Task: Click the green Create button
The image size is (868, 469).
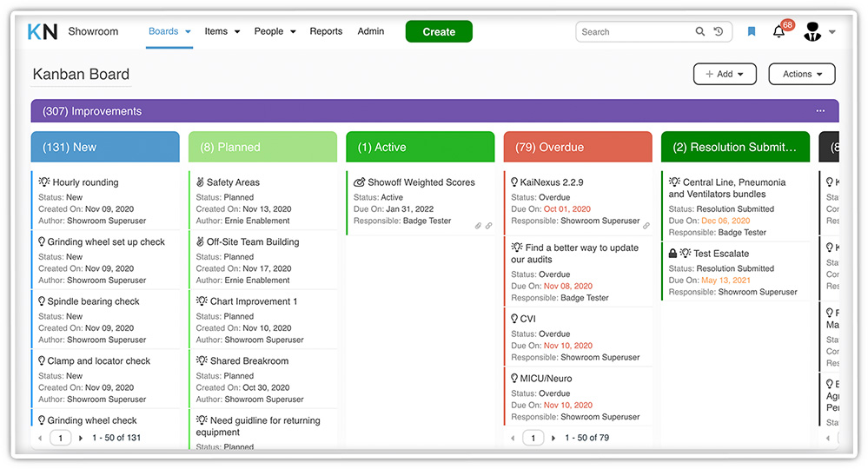Action: point(439,32)
